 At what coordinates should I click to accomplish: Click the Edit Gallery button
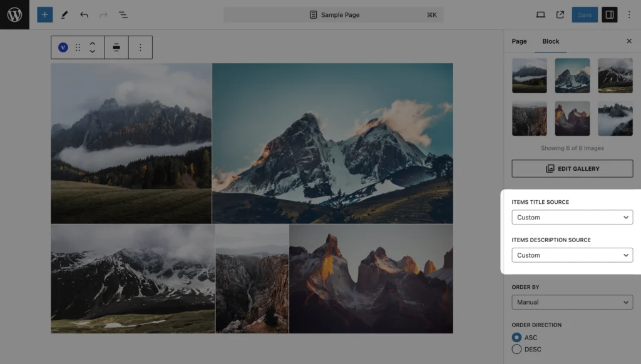tap(572, 168)
